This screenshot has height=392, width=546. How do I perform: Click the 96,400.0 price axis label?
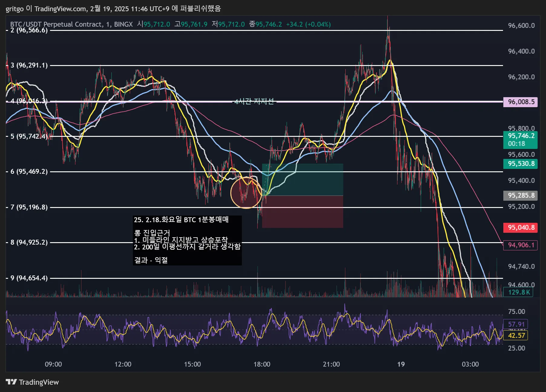tap(521, 51)
